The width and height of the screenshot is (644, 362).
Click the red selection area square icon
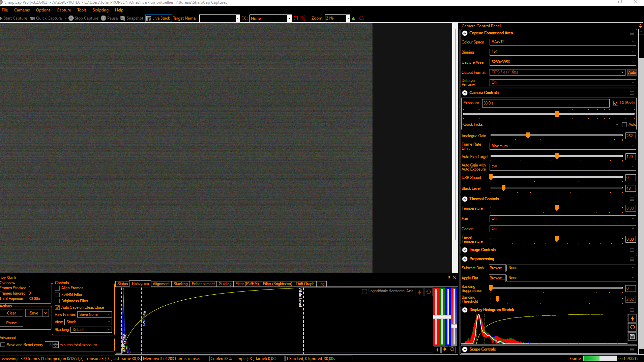click(296, 18)
